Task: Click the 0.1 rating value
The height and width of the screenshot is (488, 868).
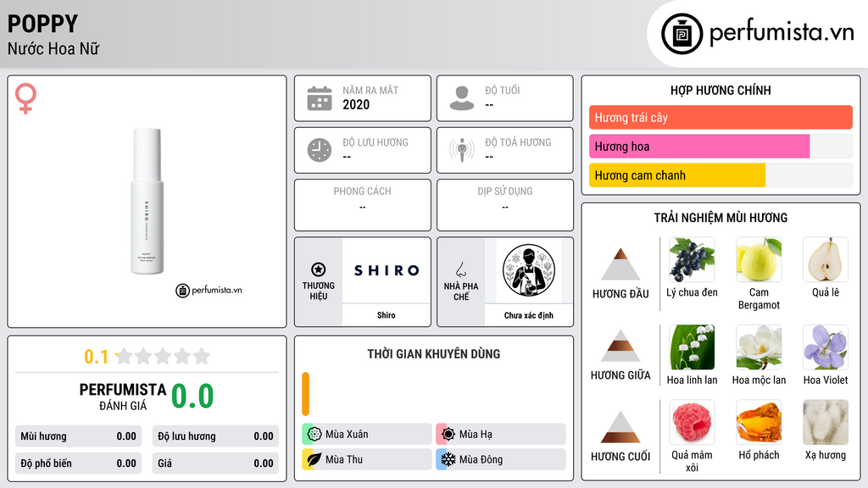Action: [96, 357]
